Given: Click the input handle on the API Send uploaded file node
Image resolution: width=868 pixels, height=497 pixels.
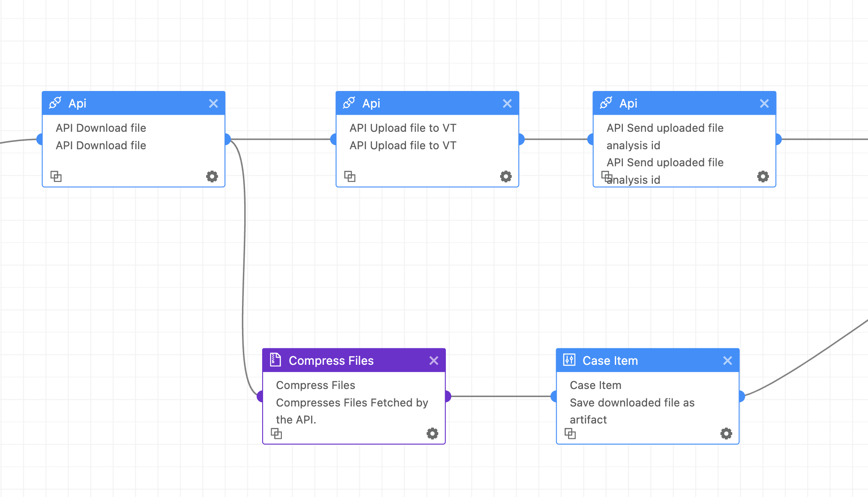Looking at the screenshot, I should point(591,139).
